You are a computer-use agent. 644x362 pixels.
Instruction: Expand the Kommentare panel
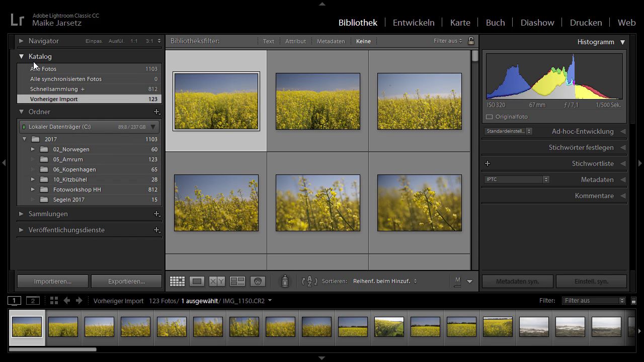click(623, 196)
